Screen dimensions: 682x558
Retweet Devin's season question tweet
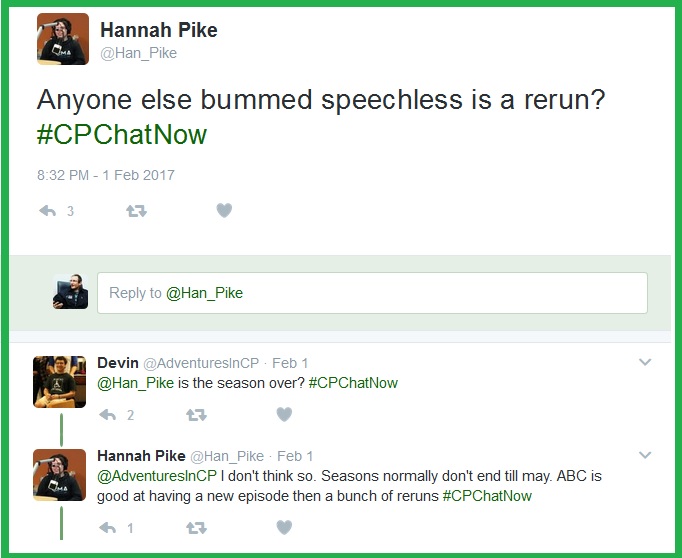pos(196,414)
